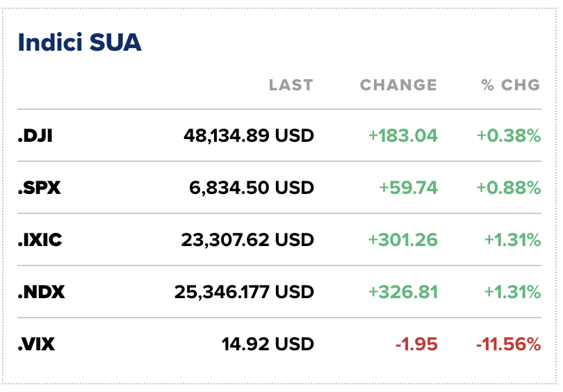
Task: Click the +301.26 change value
Action: tap(403, 240)
